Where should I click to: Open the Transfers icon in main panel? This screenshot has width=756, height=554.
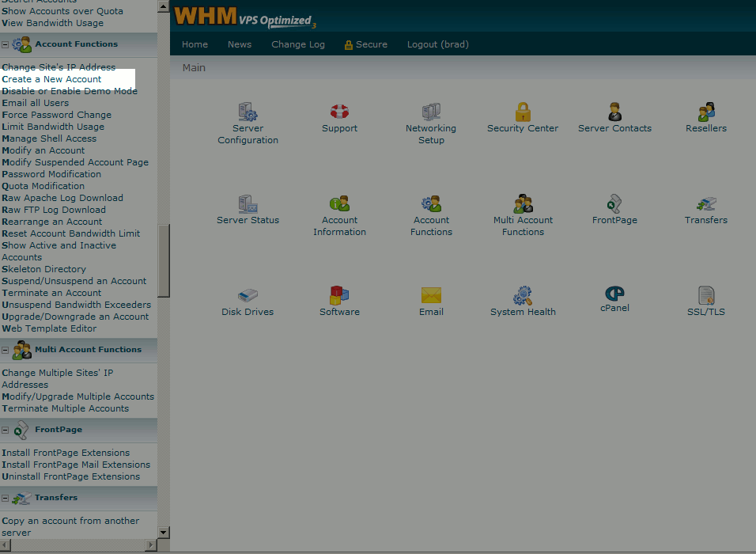point(706,203)
